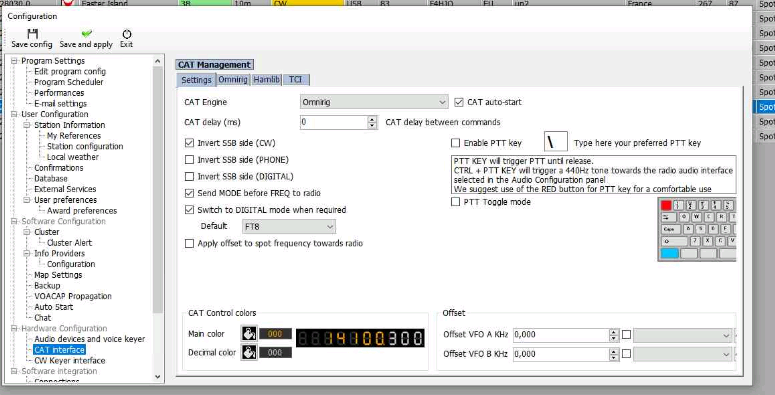Collapse the Hardware Configuration tree node
Image resolution: width=775 pixels, height=395 pixels.
[x=14, y=328]
